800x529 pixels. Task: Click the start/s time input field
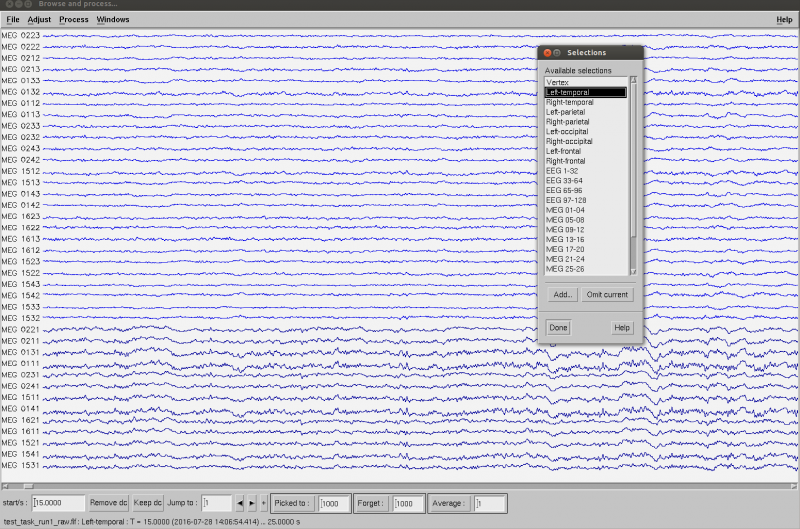tap(60, 504)
